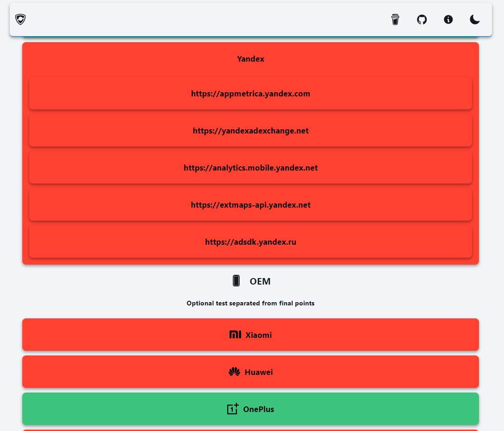Screen dimensions: 504x431
Task: Toggle dark mode with moon icon
Action: coord(474,19)
